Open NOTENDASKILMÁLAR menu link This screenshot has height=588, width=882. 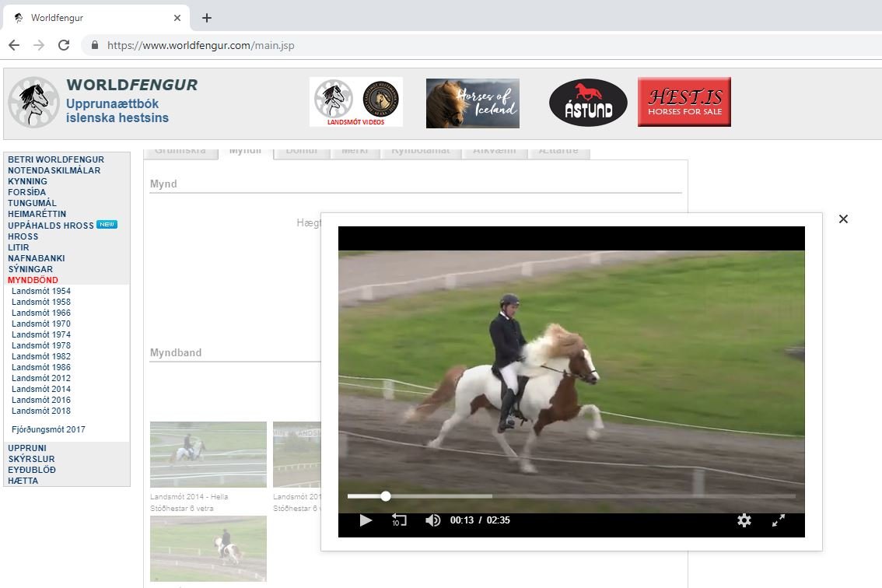[54, 170]
